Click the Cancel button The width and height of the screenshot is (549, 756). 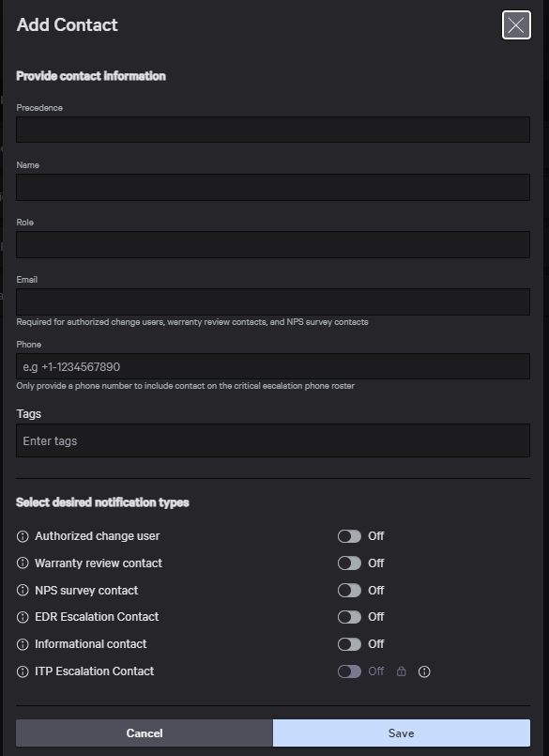click(x=145, y=733)
